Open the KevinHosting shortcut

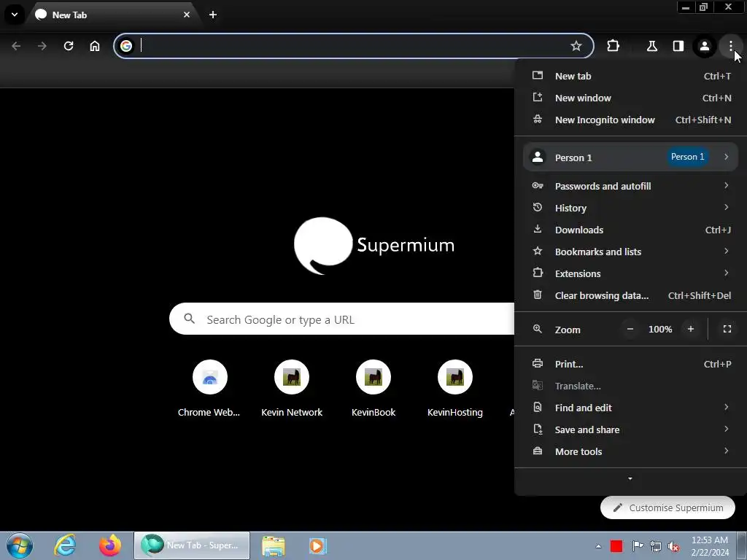455,389
